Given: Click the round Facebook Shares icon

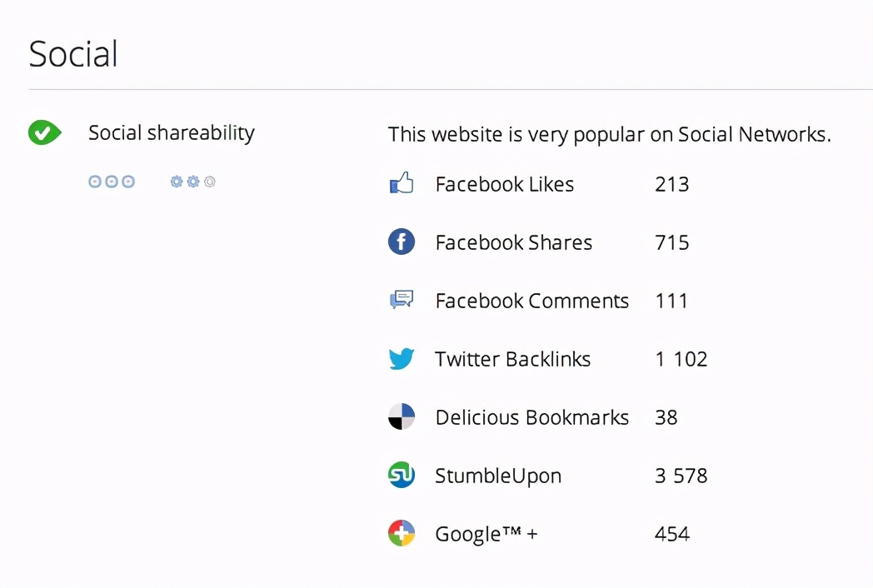Looking at the screenshot, I should click(x=402, y=242).
